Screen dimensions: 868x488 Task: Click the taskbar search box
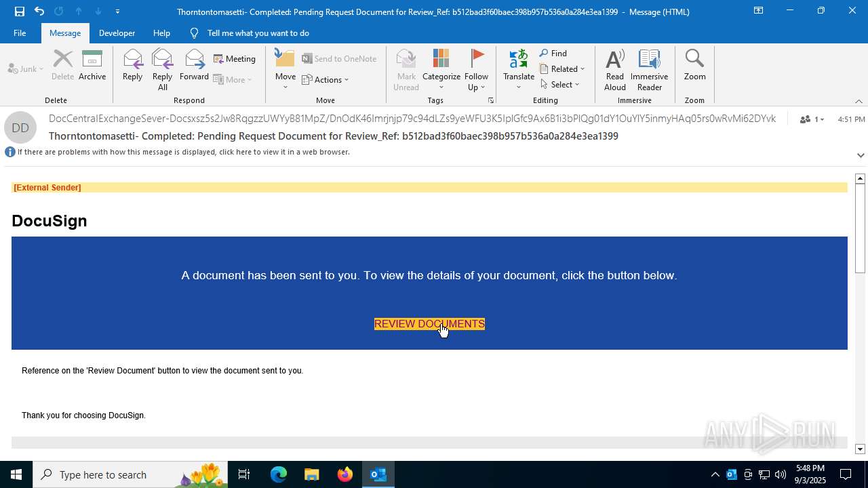(x=130, y=474)
